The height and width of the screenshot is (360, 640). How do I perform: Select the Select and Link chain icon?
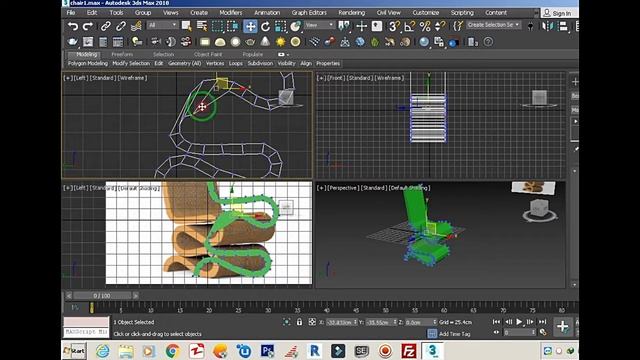click(106, 27)
